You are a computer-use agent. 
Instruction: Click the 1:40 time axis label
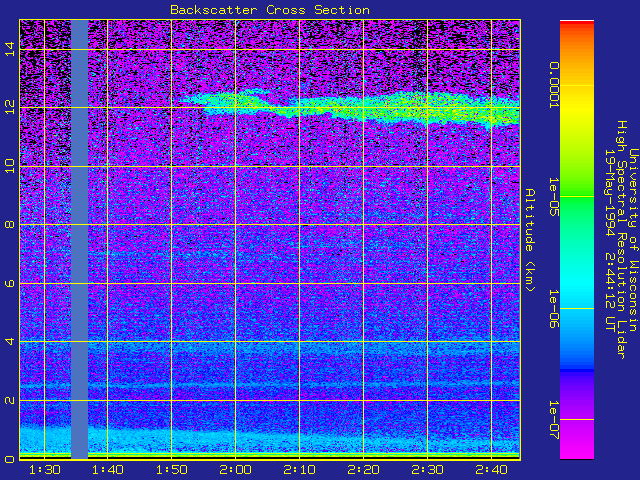(x=108, y=470)
